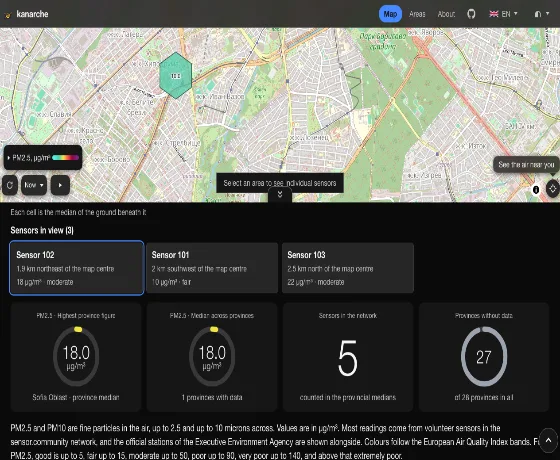
Task: Open the About page
Action: 446,14
